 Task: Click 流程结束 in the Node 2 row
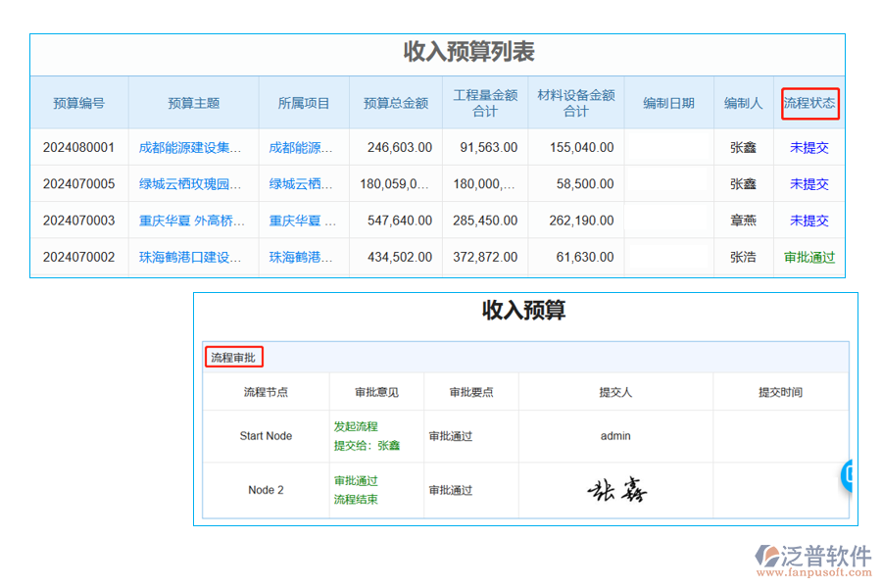click(356, 500)
